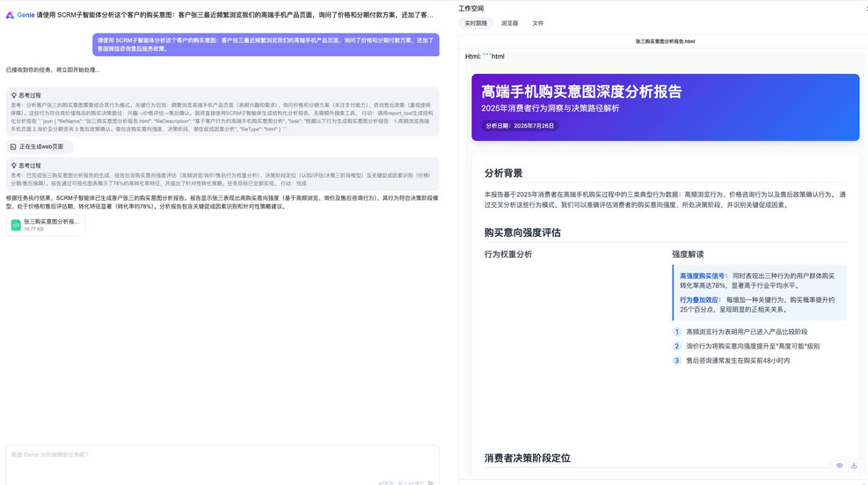Click the send arrow icon in input
868x485 pixels.
(430, 482)
